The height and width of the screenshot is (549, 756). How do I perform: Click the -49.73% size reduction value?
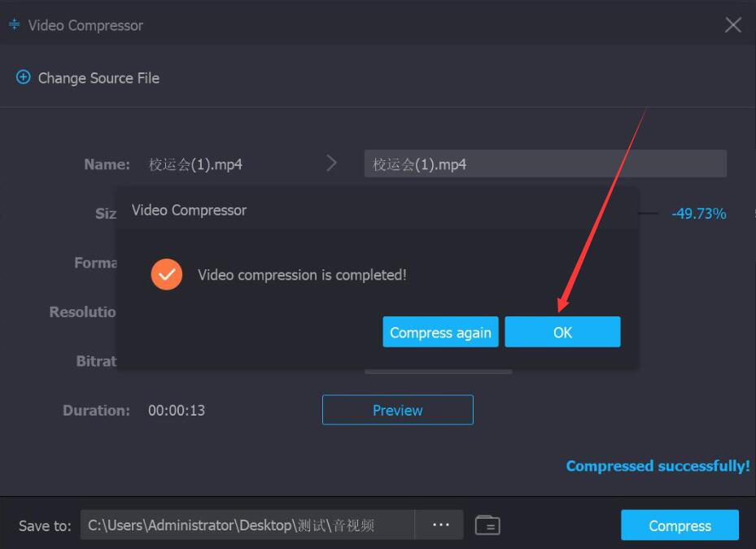pyautogui.click(x=698, y=213)
